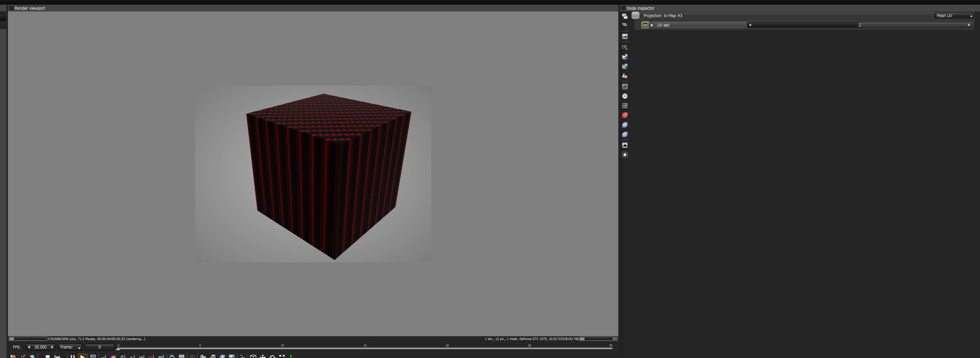Toggle the yellow-outlined UV set pin button

pyautogui.click(x=645, y=25)
